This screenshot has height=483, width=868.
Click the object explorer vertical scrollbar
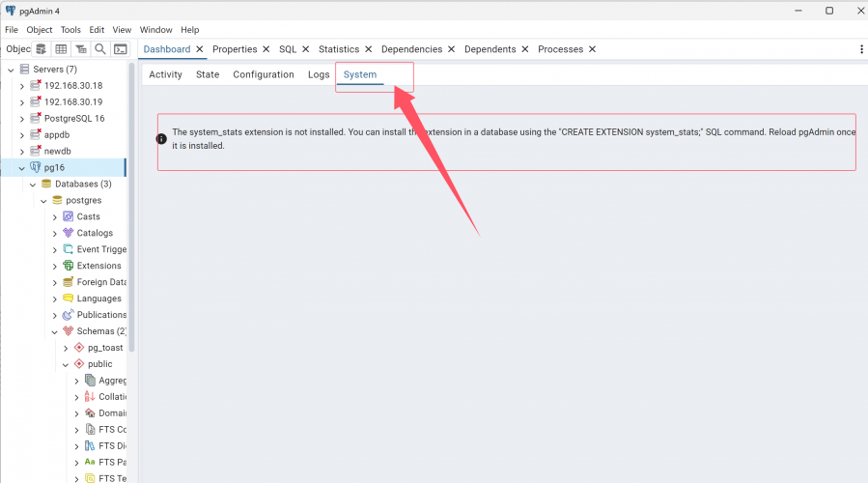[x=131, y=208]
